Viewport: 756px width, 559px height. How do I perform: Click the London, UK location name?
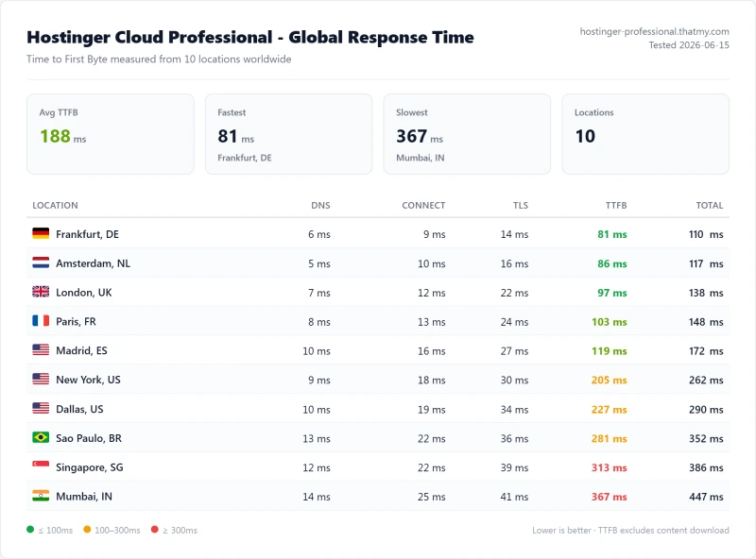(x=84, y=293)
